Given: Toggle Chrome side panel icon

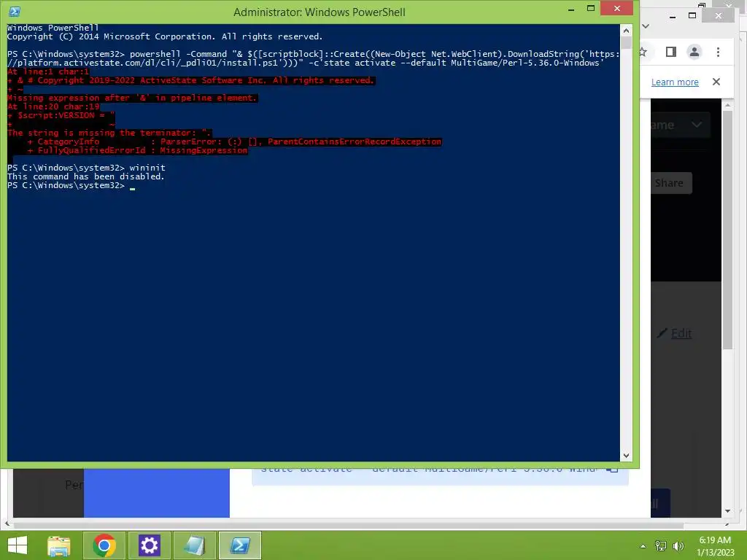Looking at the screenshot, I should (x=671, y=52).
